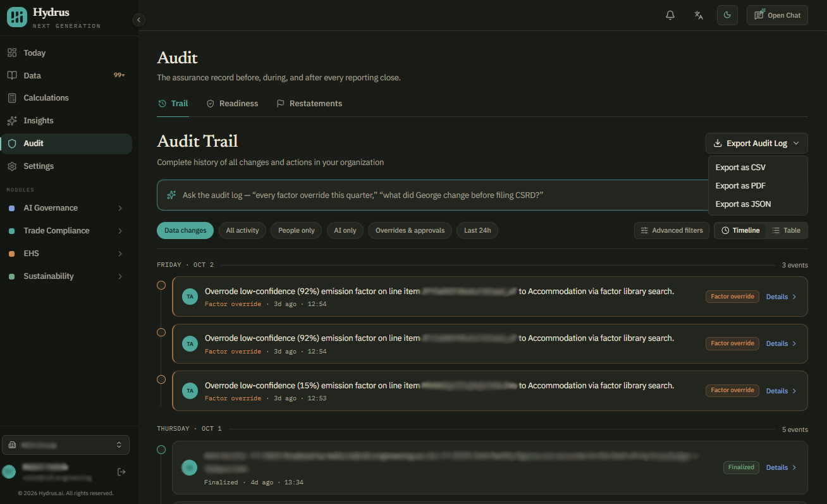Expand the Sustainability module
Screen dimensions: 827x504
pyautogui.click(x=66, y=276)
